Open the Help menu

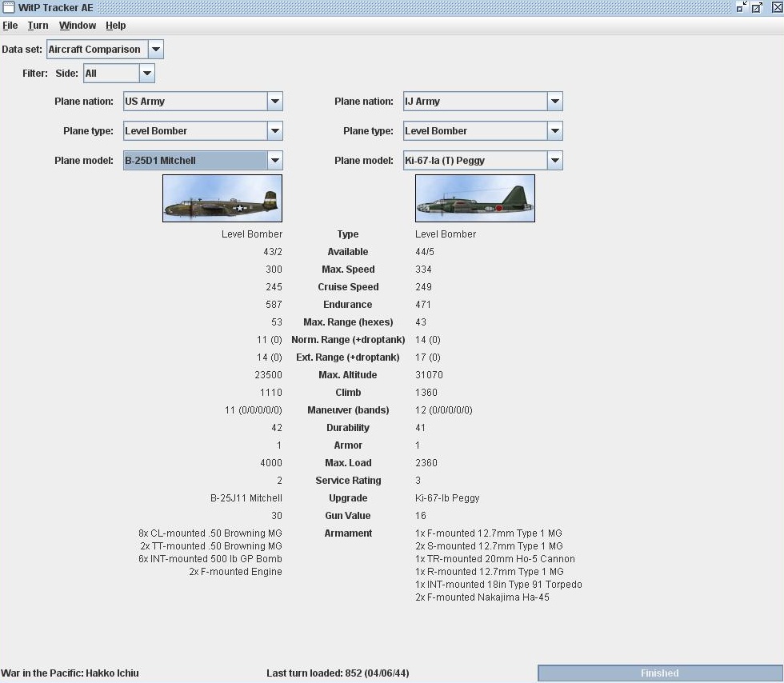point(115,26)
